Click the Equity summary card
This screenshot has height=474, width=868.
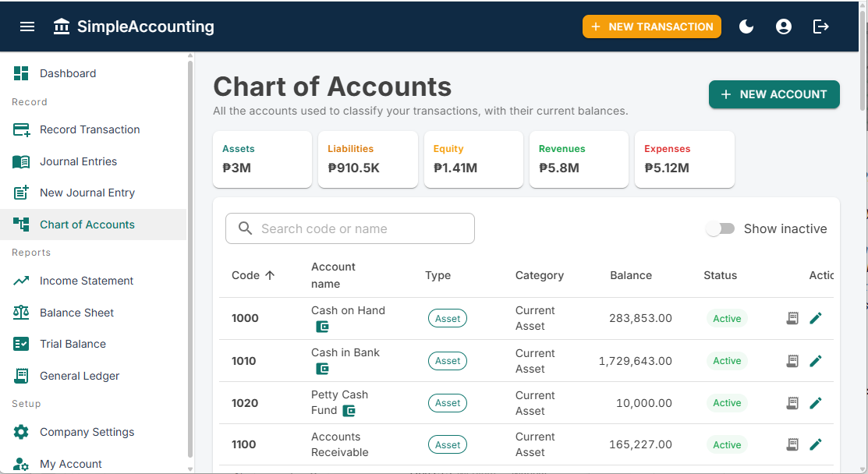[473, 159]
